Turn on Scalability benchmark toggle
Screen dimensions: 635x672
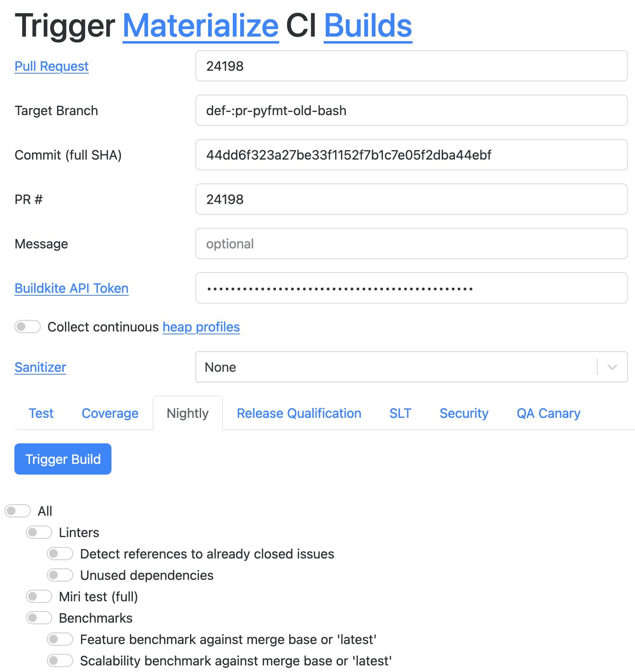click(60, 661)
